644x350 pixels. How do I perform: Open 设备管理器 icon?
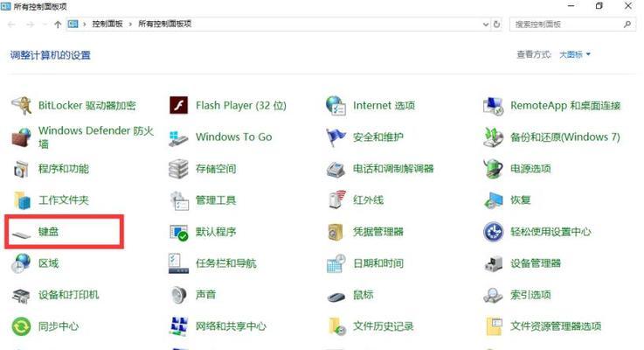[493, 263]
